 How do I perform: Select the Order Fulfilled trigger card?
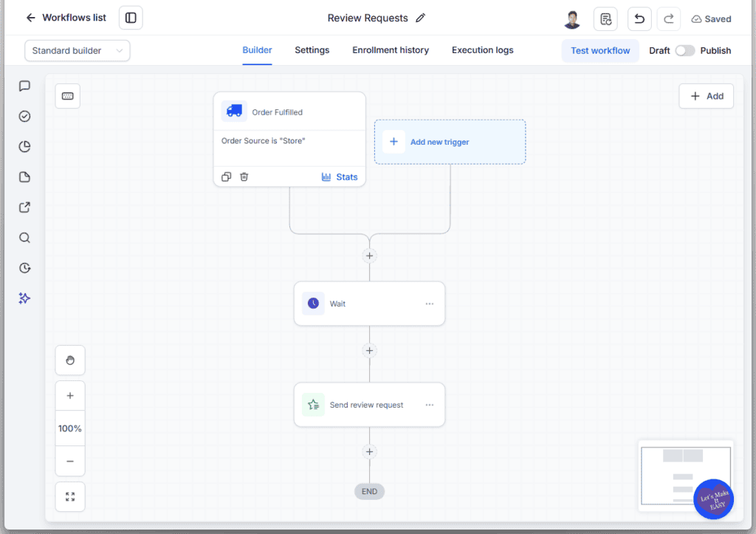click(x=289, y=139)
